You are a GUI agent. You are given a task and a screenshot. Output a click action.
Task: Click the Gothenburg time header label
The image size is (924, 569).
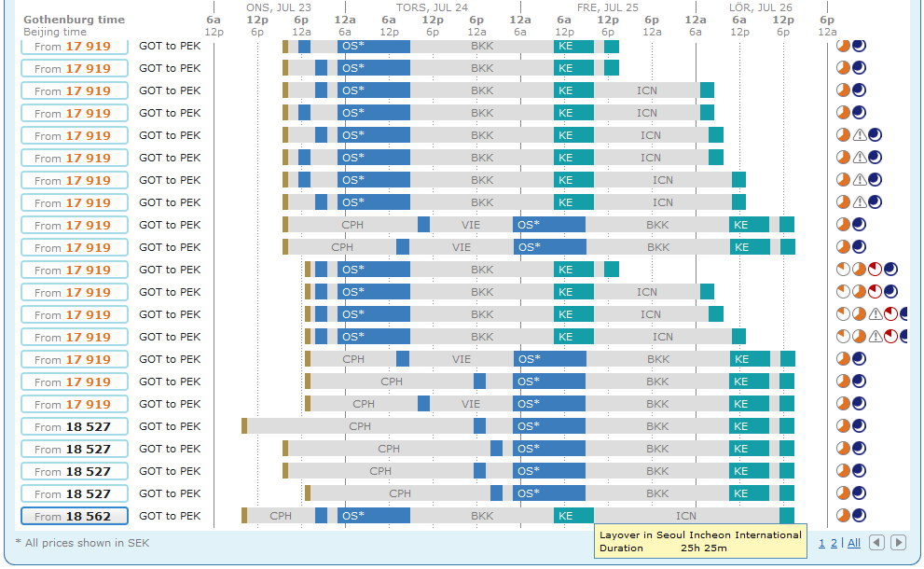point(74,20)
